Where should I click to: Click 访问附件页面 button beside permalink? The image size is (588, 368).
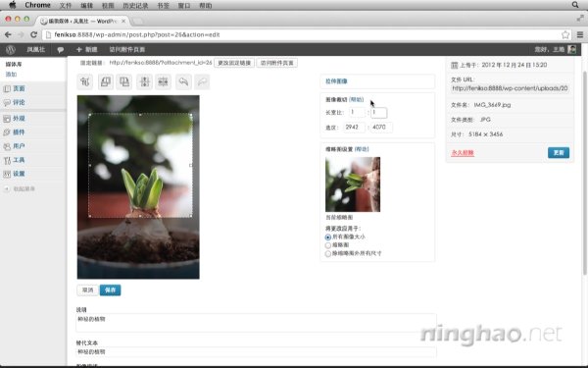tap(277, 63)
